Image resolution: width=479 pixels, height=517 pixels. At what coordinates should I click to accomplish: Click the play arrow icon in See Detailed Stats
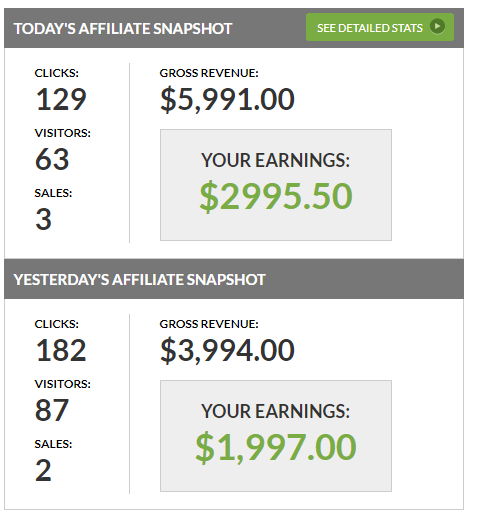[x=437, y=26]
